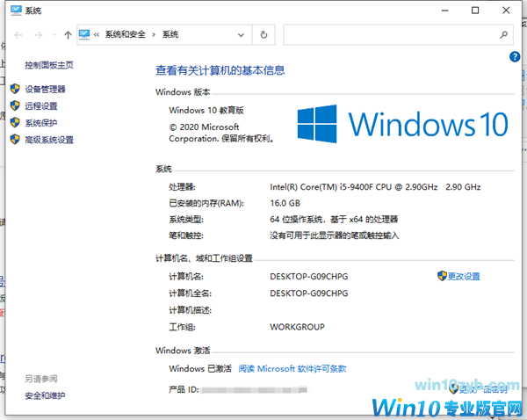Go up one level with up arrow
The image size is (527, 420).
[x=68, y=34]
